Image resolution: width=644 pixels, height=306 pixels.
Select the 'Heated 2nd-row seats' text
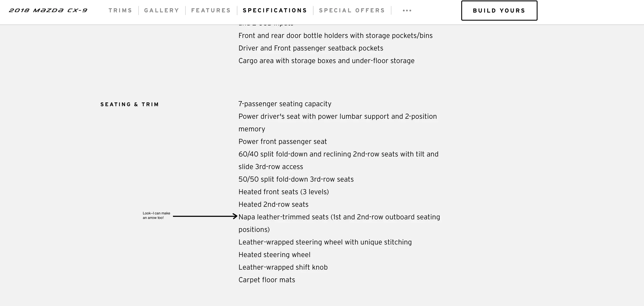tap(273, 205)
